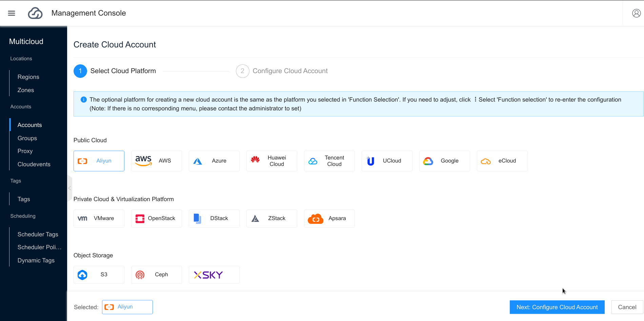Select the Google cloud platform card
This screenshot has width=644, height=321.
(x=445, y=161)
